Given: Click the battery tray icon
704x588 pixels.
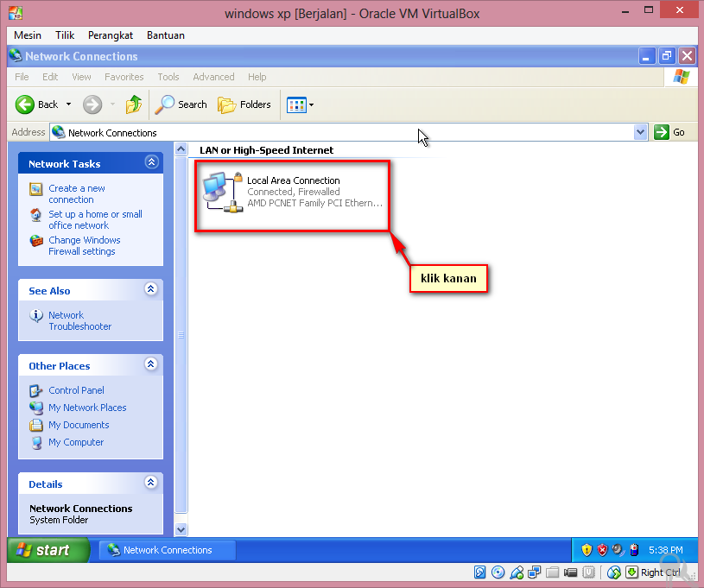Looking at the screenshot, I should point(634,550).
